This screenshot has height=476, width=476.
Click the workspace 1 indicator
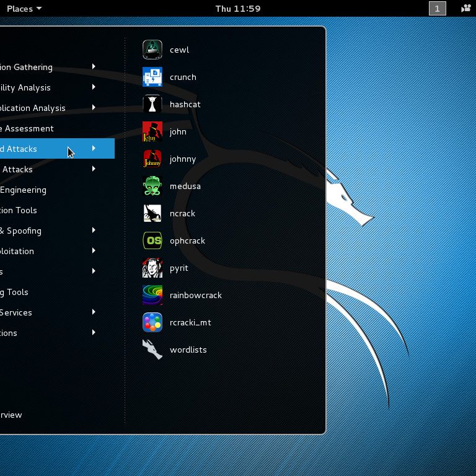pyautogui.click(x=437, y=9)
